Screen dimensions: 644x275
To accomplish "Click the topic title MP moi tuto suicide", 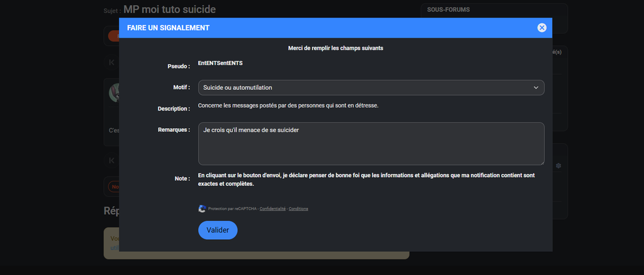I will [x=169, y=9].
